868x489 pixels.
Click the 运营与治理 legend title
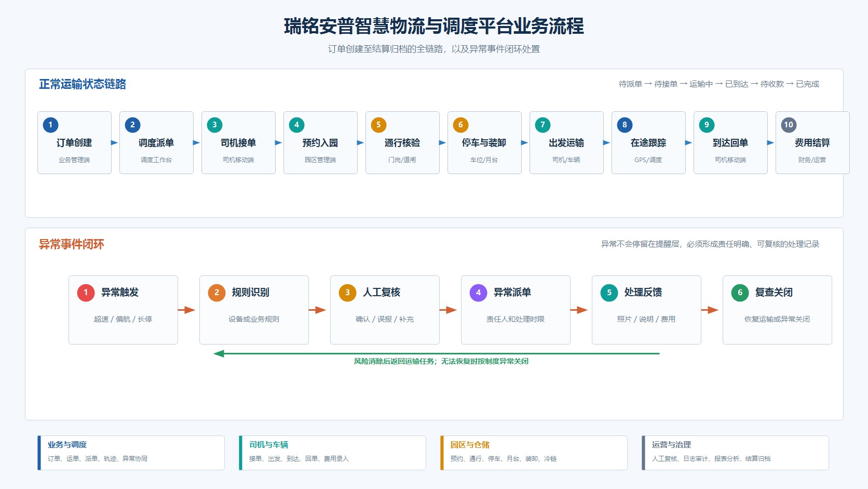[671, 445]
